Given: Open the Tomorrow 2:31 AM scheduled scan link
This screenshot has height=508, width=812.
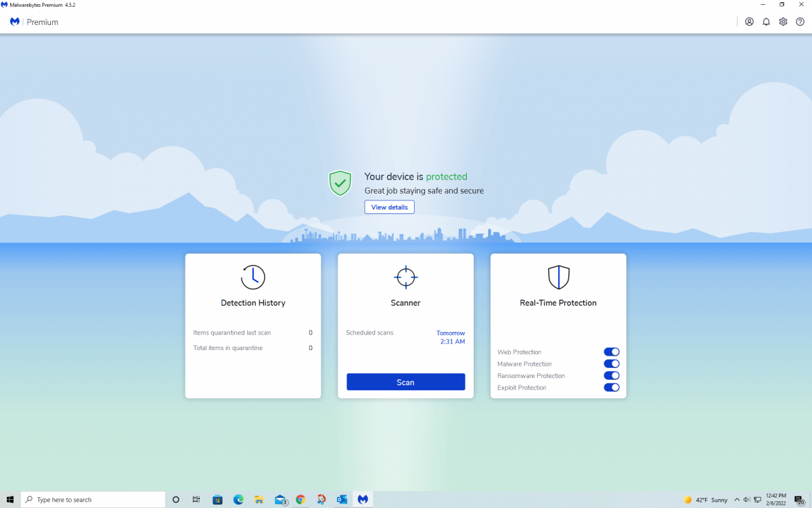Looking at the screenshot, I should pyautogui.click(x=451, y=337).
